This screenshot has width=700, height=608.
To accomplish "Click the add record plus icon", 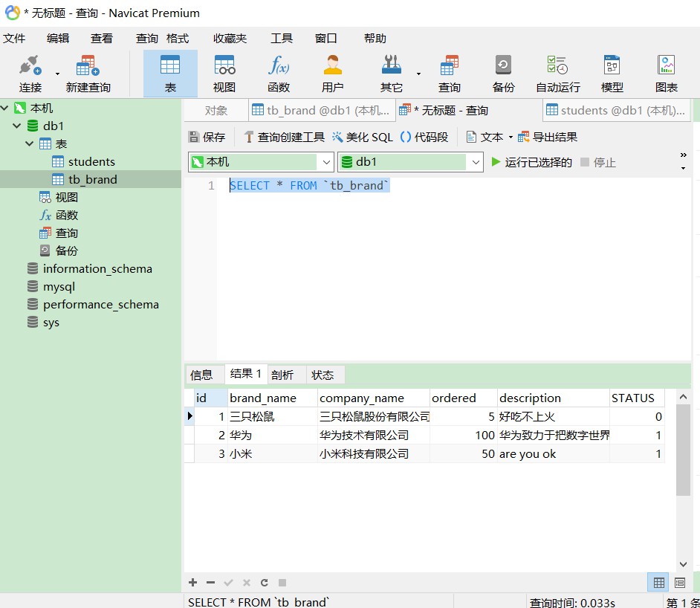I will click(193, 583).
